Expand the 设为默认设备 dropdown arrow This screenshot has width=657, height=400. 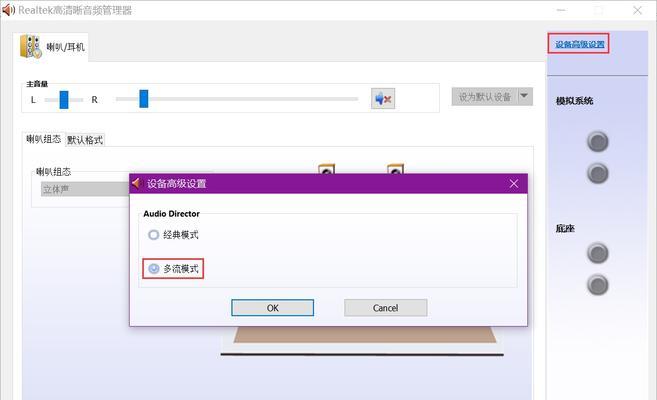coord(525,97)
